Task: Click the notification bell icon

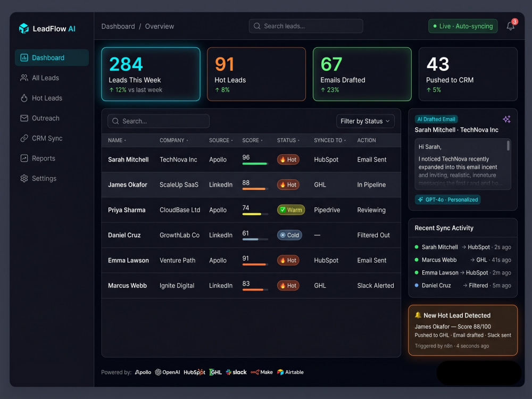Action: coord(510,26)
